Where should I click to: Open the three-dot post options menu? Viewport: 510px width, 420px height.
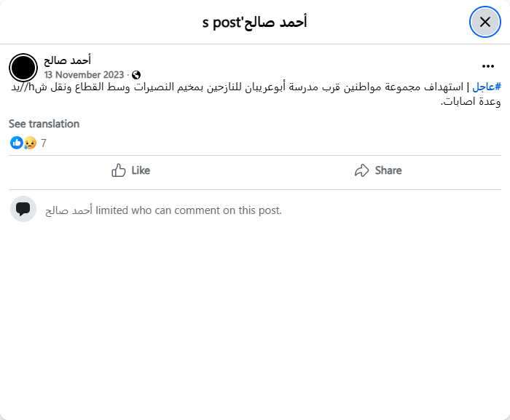pos(488,66)
